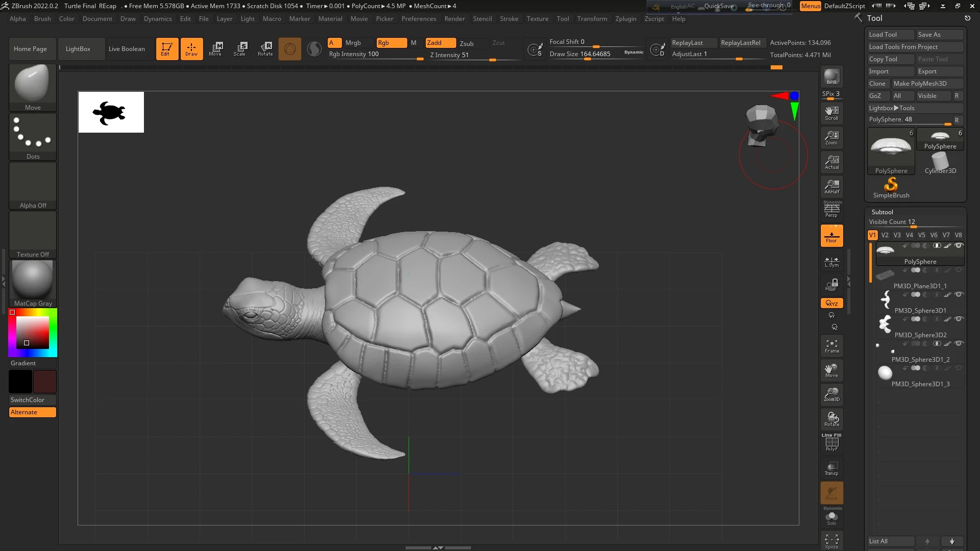
Task: Select the Local Symmetry (L.Sym) icon
Action: click(x=831, y=261)
